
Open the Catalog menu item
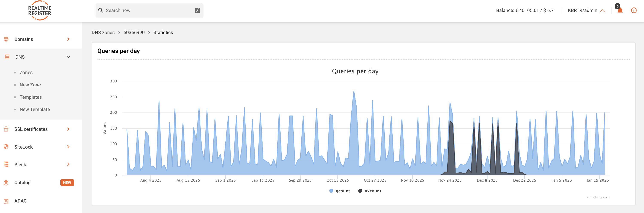[x=23, y=183]
